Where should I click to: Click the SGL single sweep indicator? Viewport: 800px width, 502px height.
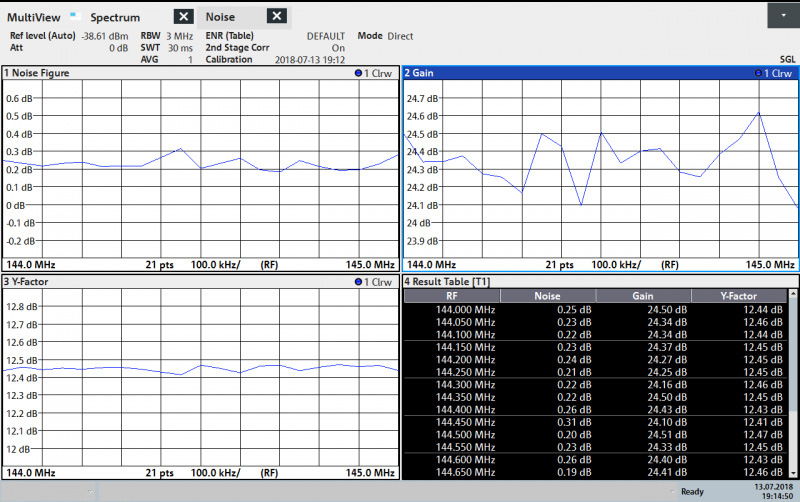click(x=787, y=59)
